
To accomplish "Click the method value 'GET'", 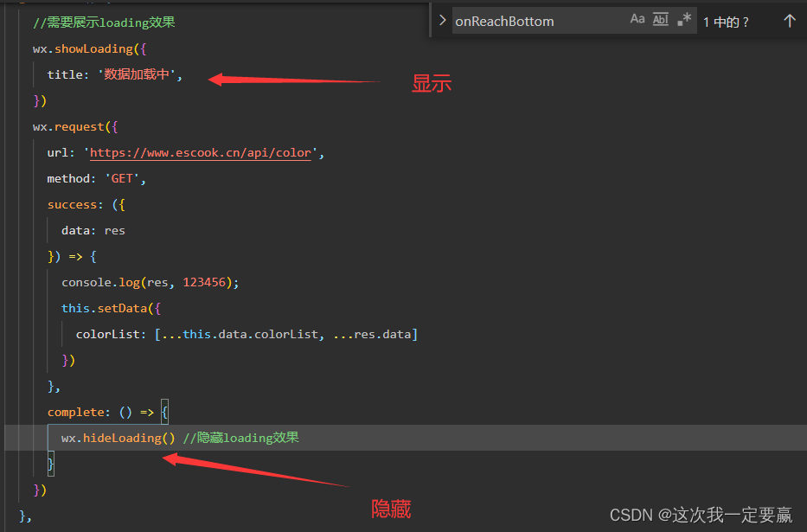I will 122,178.
